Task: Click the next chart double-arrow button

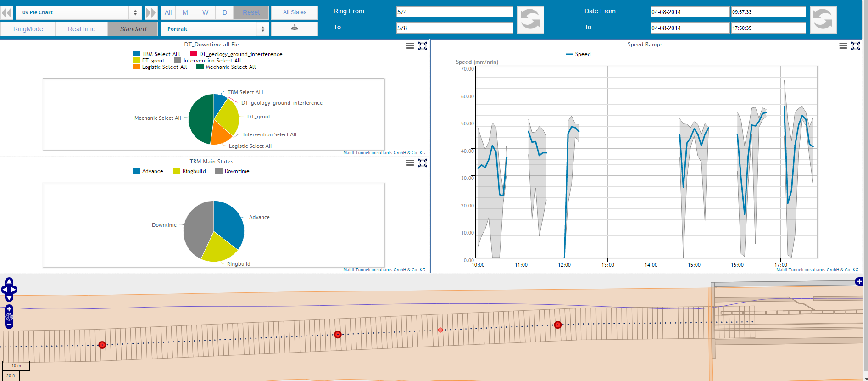Action: point(151,12)
